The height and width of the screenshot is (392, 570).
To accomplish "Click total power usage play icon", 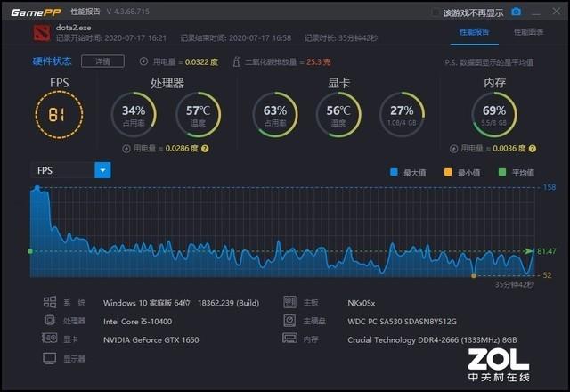I will tap(144, 61).
